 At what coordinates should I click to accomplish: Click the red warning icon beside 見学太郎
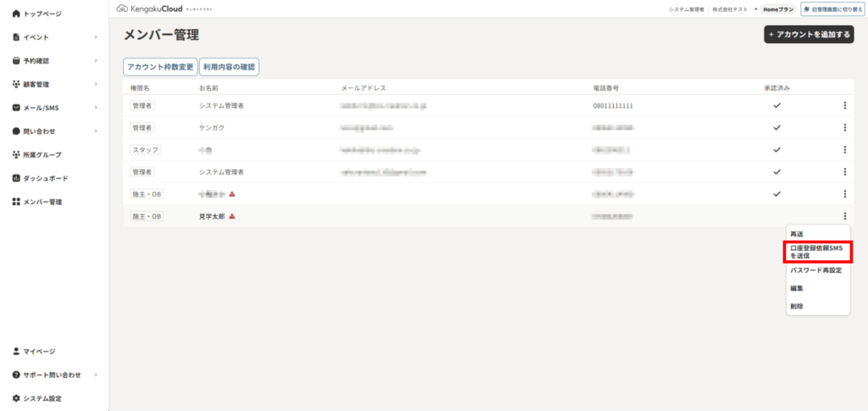[x=231, y=216]
